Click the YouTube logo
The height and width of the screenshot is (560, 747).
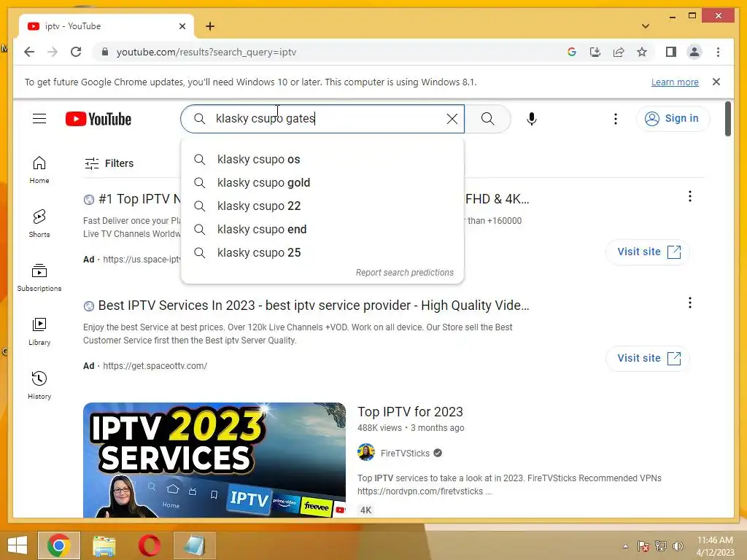coord(98,119)
